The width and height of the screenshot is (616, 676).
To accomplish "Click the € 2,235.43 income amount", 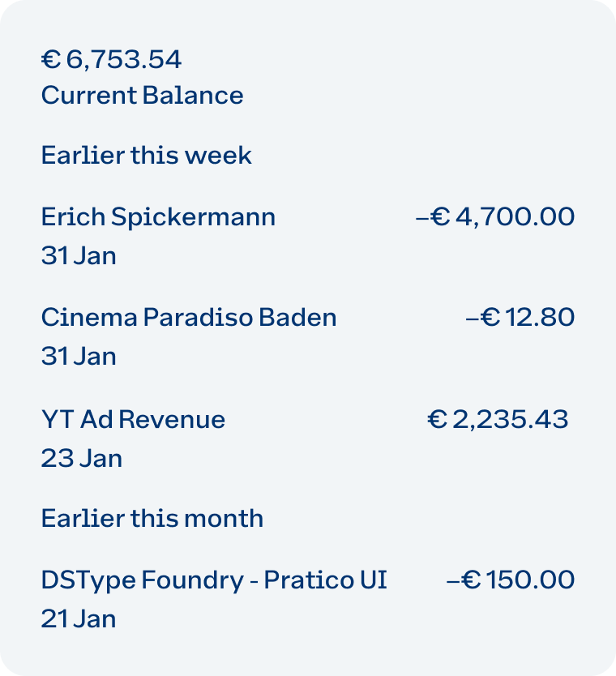I will (x=498, y=419).
